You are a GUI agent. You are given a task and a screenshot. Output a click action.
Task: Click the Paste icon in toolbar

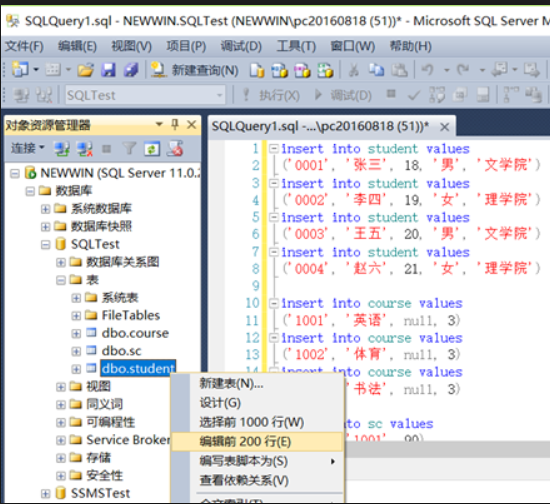point(399,70)
